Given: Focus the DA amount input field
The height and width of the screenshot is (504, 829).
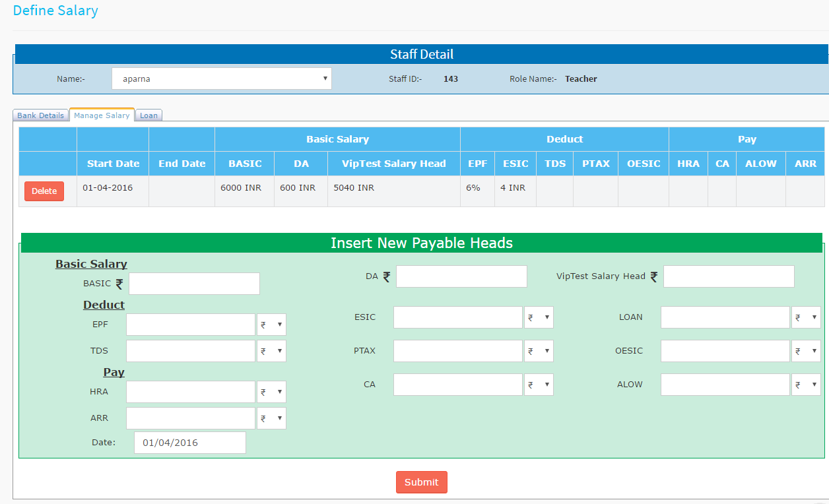Looking at the screenshot, I should (x=461, y=276).
